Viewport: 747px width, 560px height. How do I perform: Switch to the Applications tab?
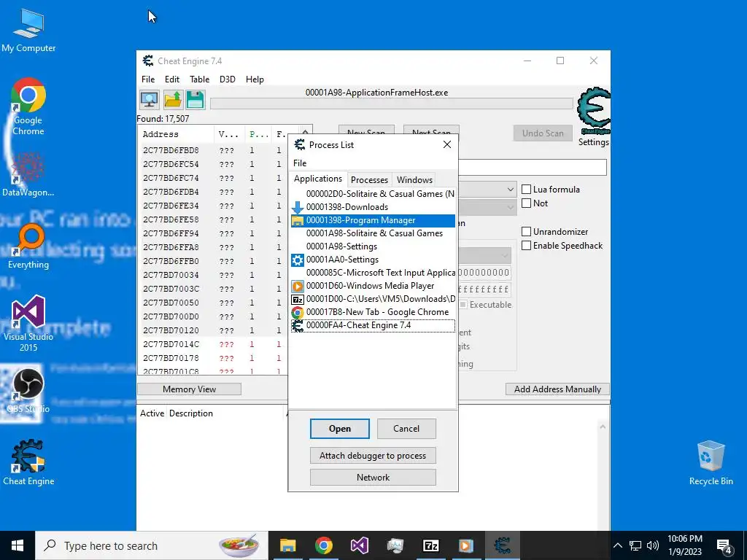tap(318, 179)
